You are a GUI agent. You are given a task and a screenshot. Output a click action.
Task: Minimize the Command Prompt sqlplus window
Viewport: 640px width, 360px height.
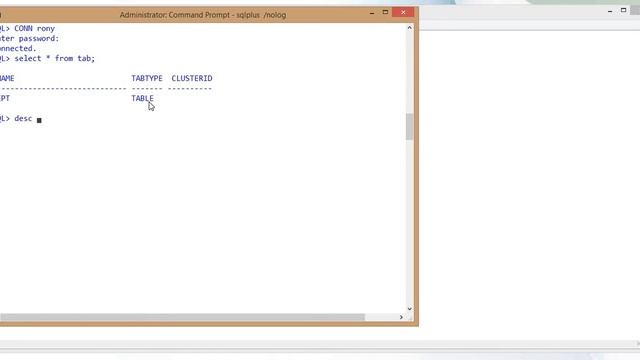pyautogui.click(x=371, y=13)
